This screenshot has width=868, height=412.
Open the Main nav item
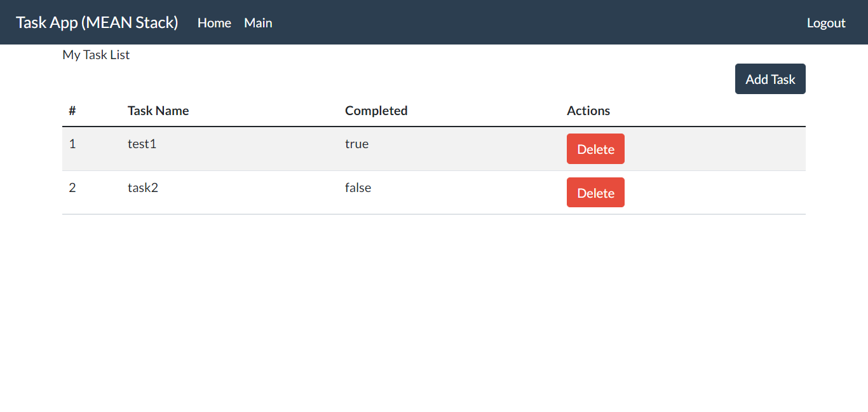(258, 23)
